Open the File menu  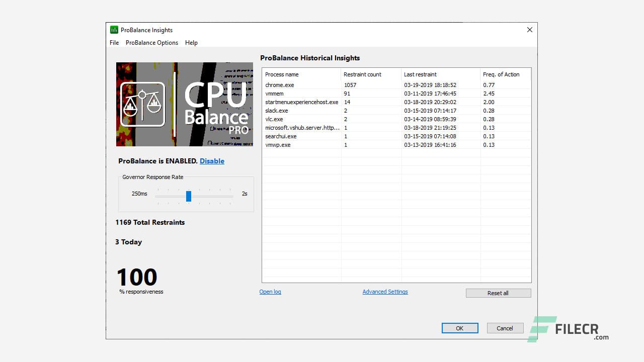(x=114, y=43)
